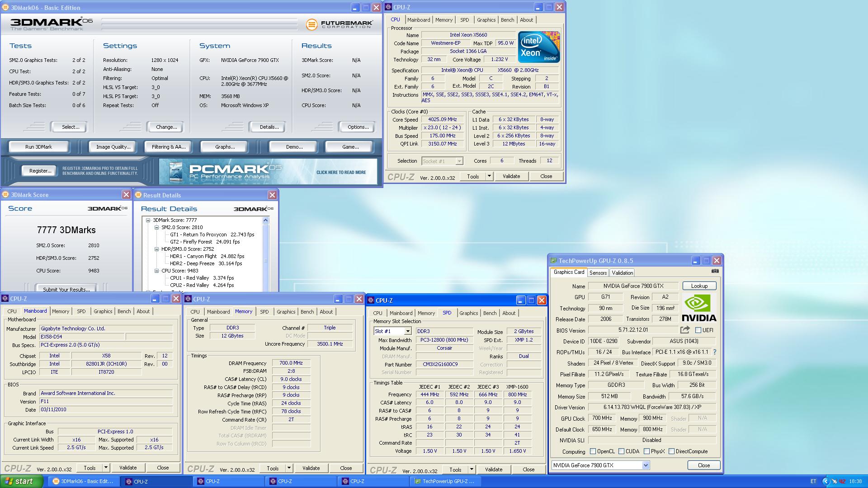
Task: Click the 3DMark06 title bar app icon
Action: 5,7
